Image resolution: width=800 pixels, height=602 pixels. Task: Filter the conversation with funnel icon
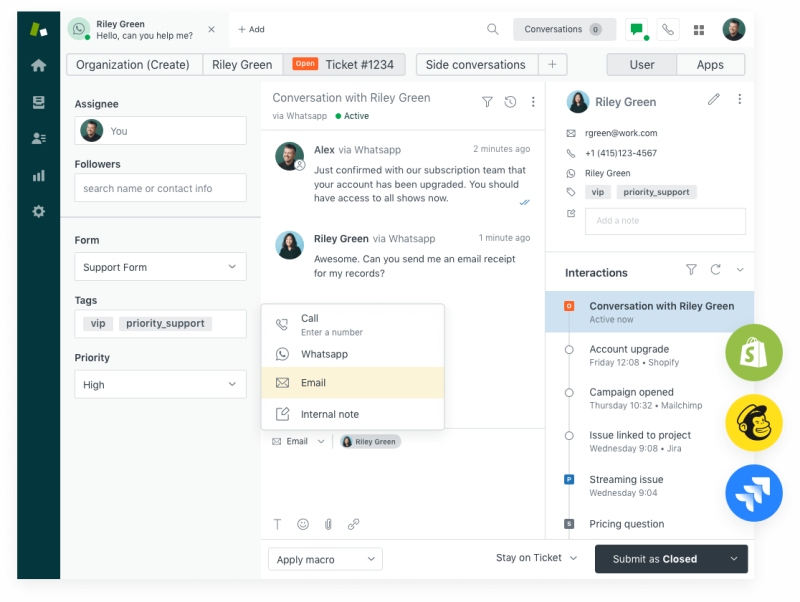[487, 102]
